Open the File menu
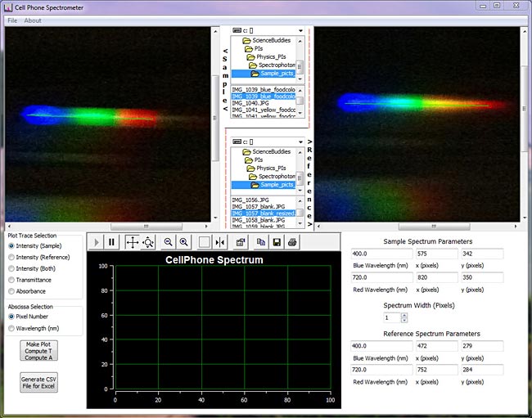The image size is (532, 418). click(x=12, y=20)
